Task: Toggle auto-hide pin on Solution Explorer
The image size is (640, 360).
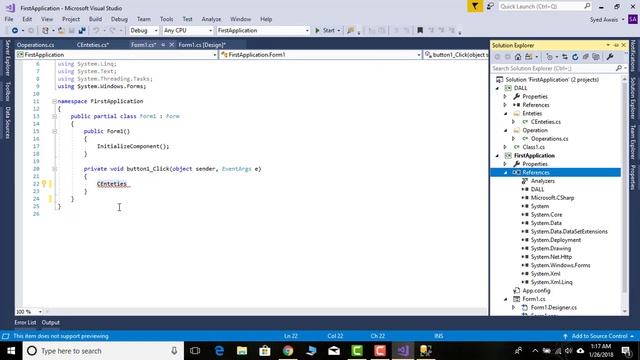Action: [616, 45]
